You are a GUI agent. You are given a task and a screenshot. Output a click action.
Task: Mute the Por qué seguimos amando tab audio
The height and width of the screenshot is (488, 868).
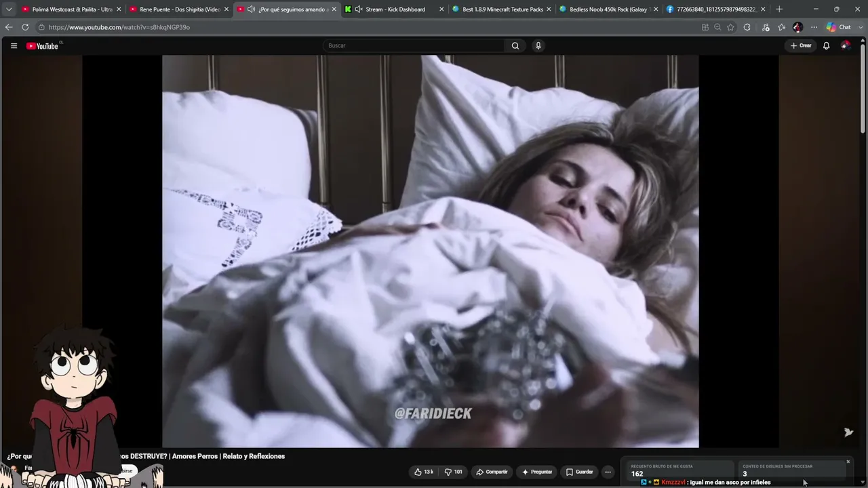tap(251, 9)
